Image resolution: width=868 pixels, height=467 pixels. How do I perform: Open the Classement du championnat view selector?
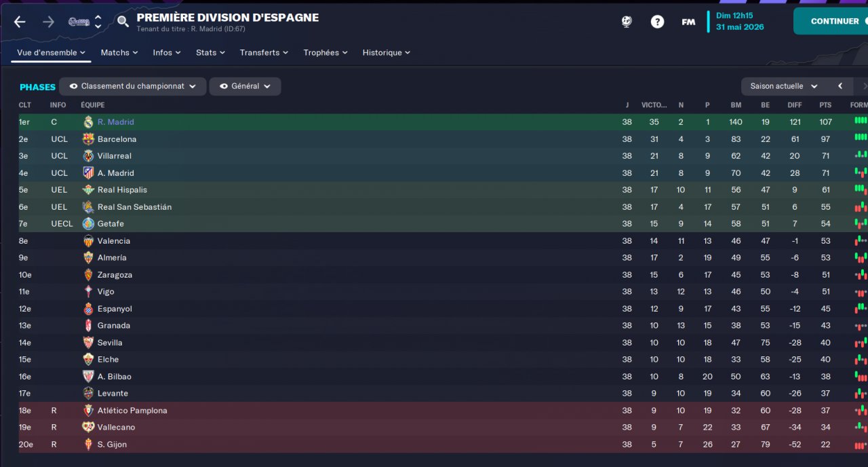click(133, 86)
